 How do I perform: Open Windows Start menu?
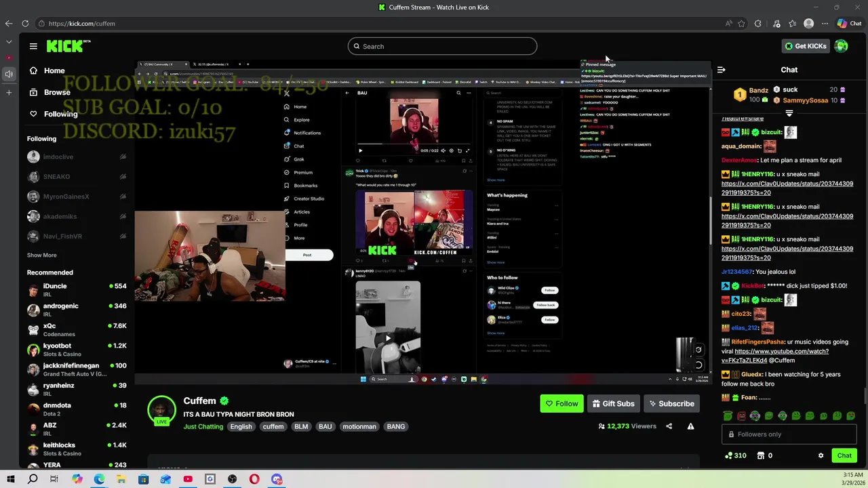tap(11, 479)
